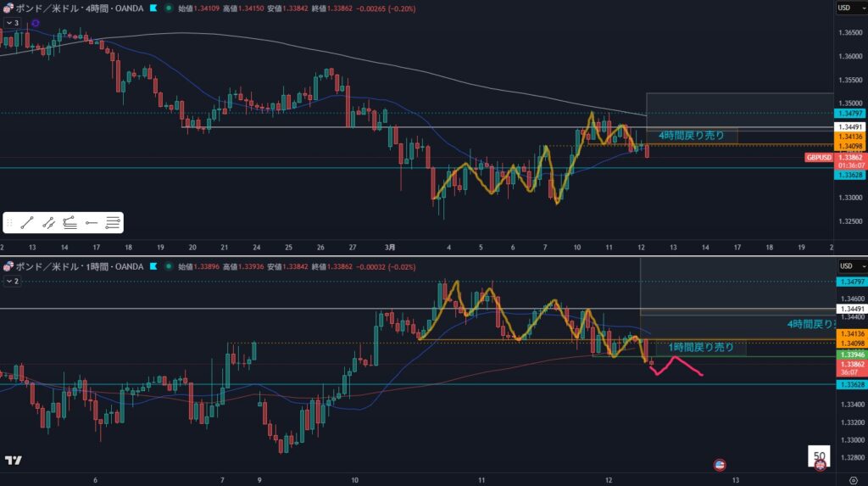868x486 pixels.
Task: Open the purple indicator event marker in the upper chart
Action: [35, 23]
